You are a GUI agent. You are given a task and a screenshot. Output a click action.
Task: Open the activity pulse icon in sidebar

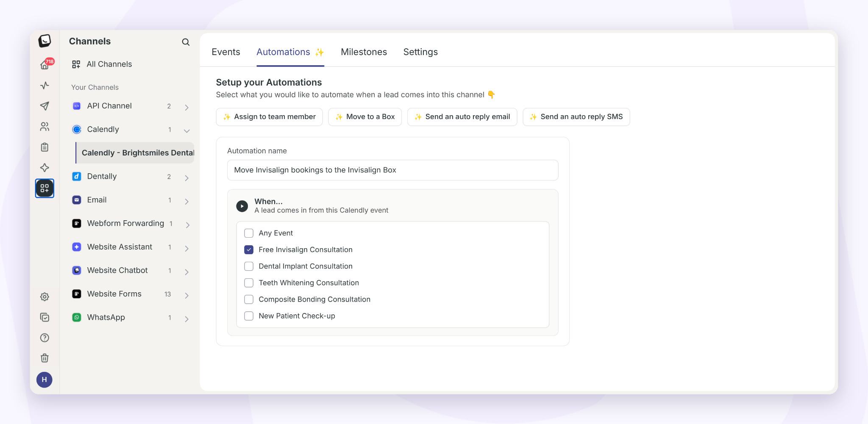(45, 86)
